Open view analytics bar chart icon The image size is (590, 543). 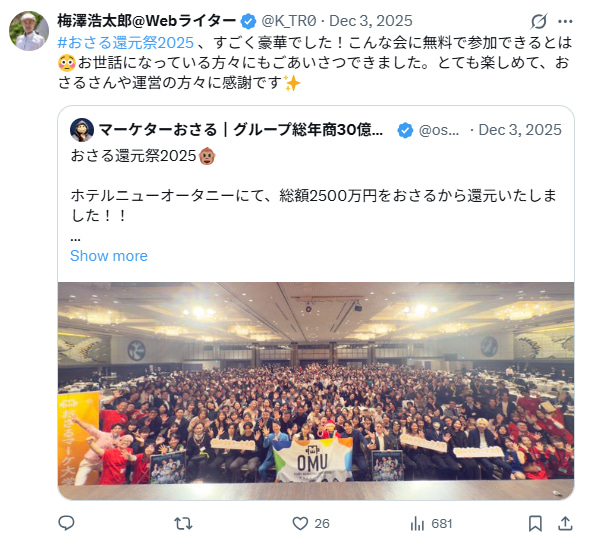point(417,523)
